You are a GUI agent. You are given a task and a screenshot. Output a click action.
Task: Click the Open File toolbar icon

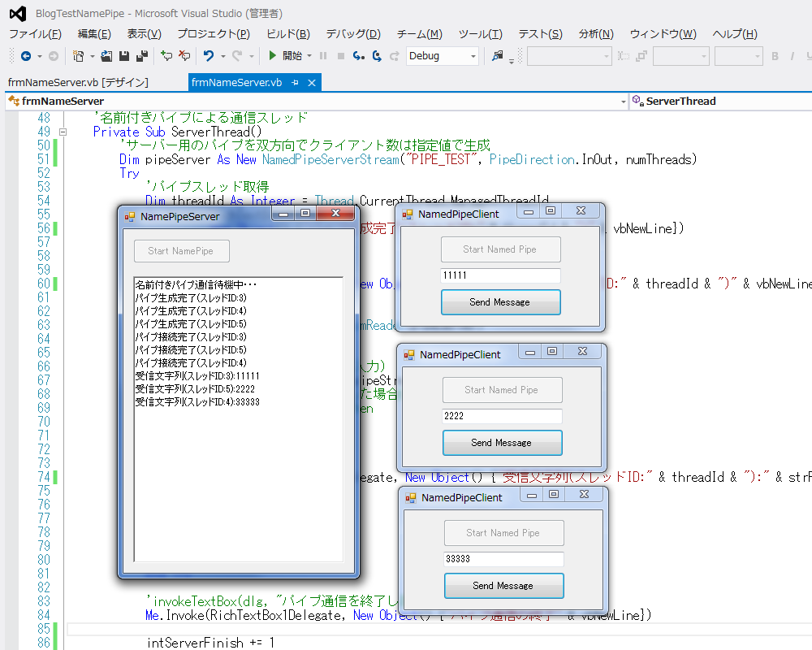tap(106, 56)
